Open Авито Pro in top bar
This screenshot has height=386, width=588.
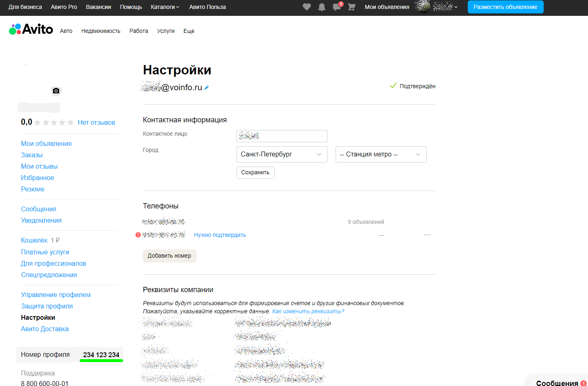pyautogui.click(x=64, y=7)
